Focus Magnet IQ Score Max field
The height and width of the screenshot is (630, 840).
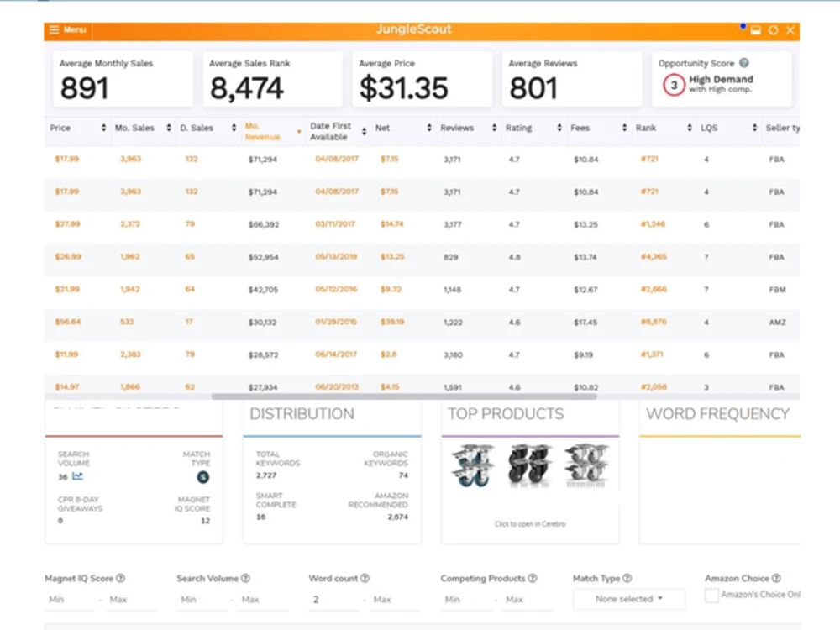[131, 600]
